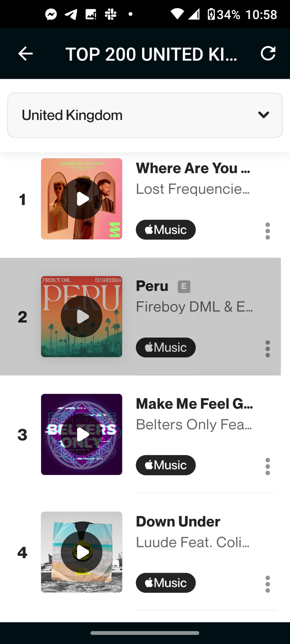This screenshot has width=290, height=644.
Task: Show more options for Make Me Feel Good
Action: 267,466
